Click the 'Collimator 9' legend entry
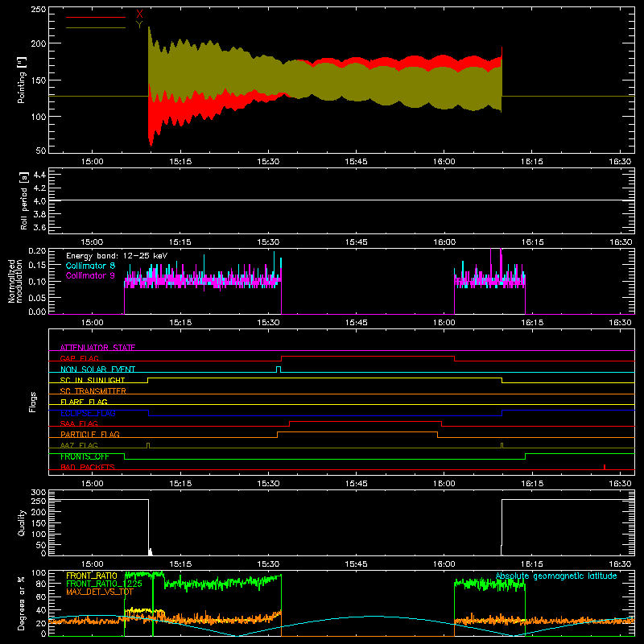Image resolution: width=644 pixels, height=644 pixels. tap(90, 275)
